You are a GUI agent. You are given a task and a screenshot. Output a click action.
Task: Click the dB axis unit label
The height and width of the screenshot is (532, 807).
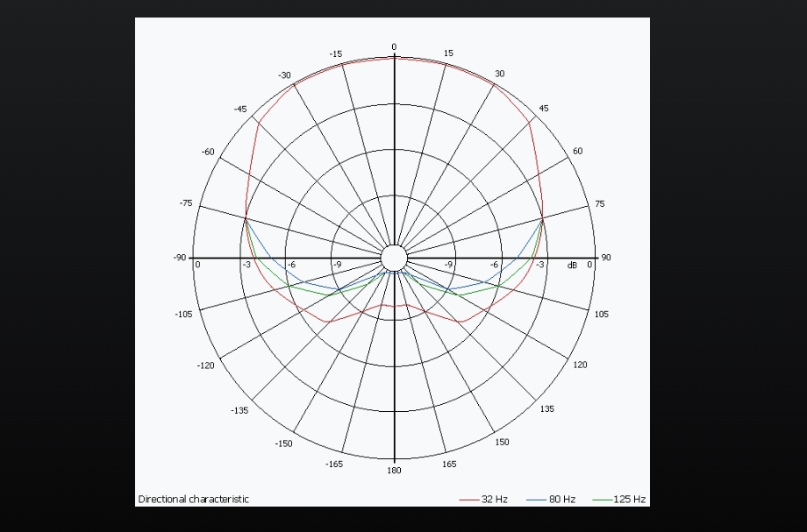click(x=572, y=266)
